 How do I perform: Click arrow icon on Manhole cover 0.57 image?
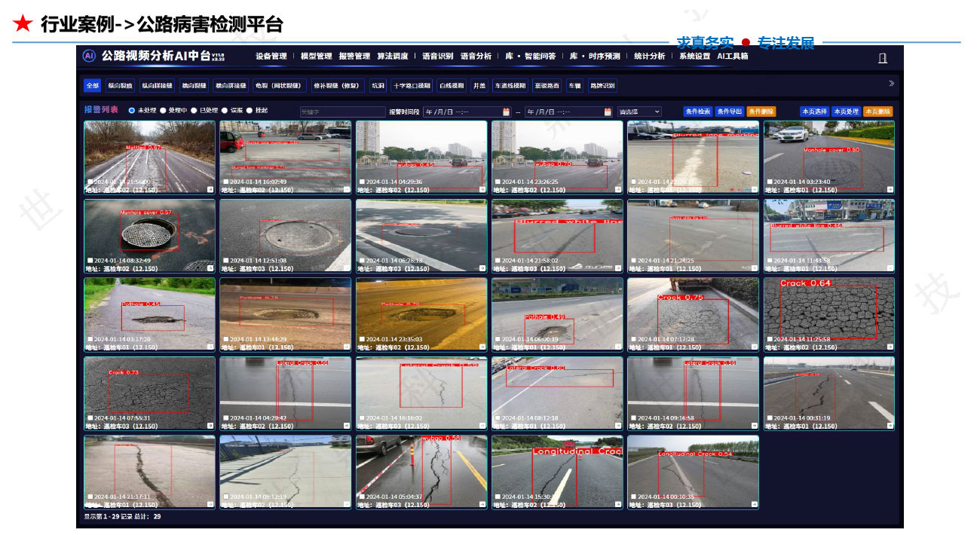pyautogui.click(x=211, y=268)
